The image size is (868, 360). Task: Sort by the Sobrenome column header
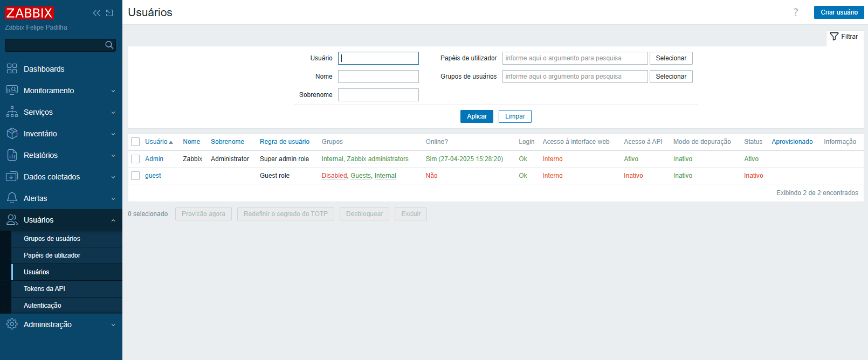coord(228,142)
